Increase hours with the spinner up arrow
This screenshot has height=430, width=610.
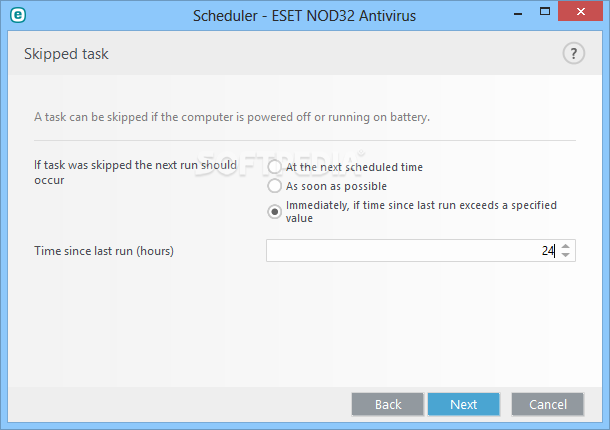[566, 246]
